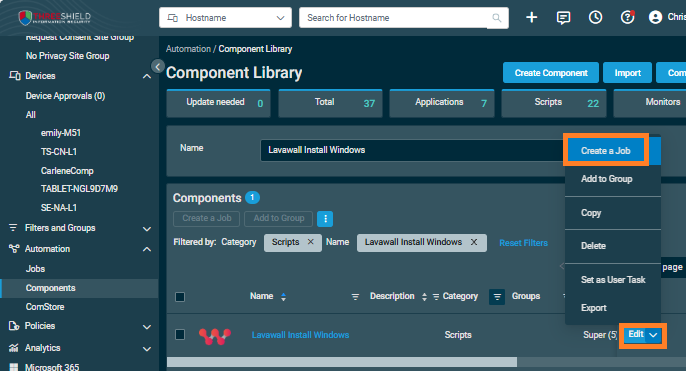Screen dimensions: 686x371
Task: Open the help question mark icon
Action: click(x=627, y=18)
